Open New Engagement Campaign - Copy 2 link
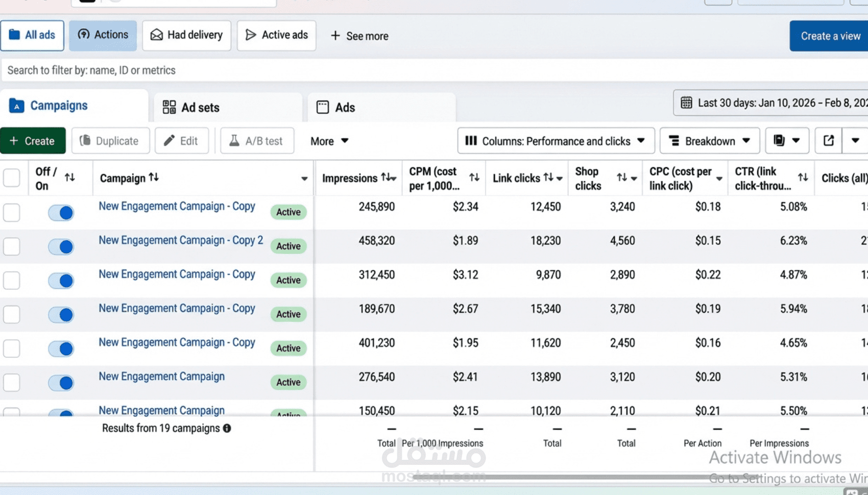The width and height of the screenshot is (868, 495). [x=181, y=240]
